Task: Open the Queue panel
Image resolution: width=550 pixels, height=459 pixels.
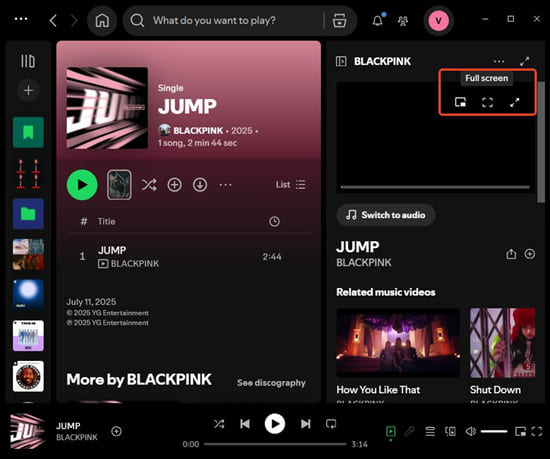Action: click(430, 431)
